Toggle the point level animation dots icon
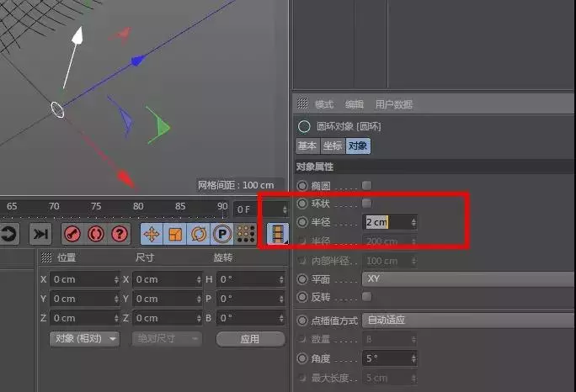Viewport: 576px width, 392px height. tap(245, 234)
